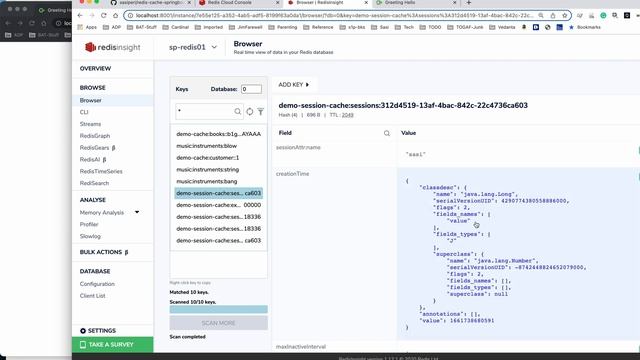Expand the Memory Analysis submenu arrow
The height and width of the screenshot is (360, 640).
click(137, 212)
